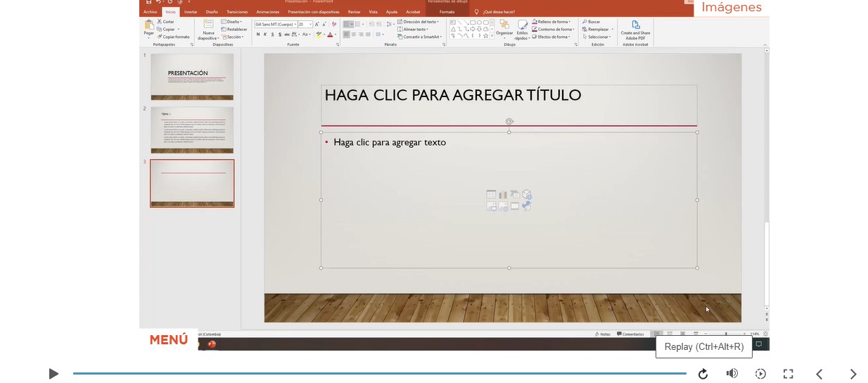Click the video progress seek bar

tap(380, 374)
